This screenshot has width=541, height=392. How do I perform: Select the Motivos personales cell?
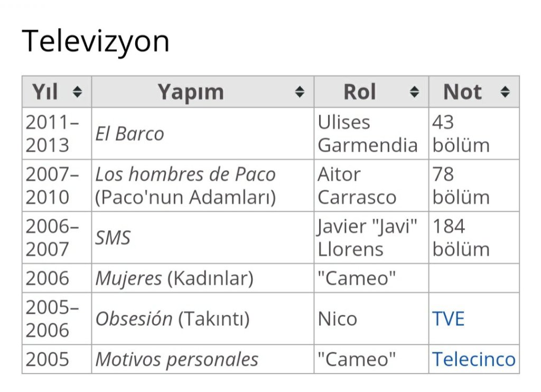(176, 359)
